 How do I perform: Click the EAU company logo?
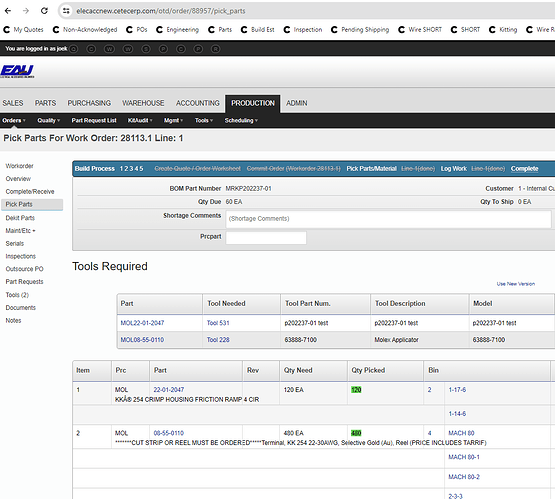(x=17, y=71)
